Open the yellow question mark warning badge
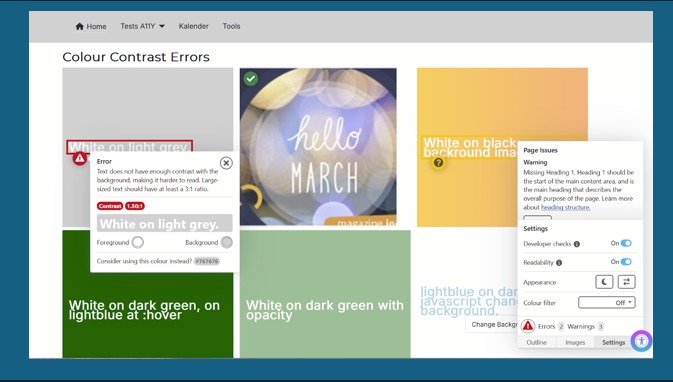The height and width of the screenshot is (382, 673). coord(438,163)
